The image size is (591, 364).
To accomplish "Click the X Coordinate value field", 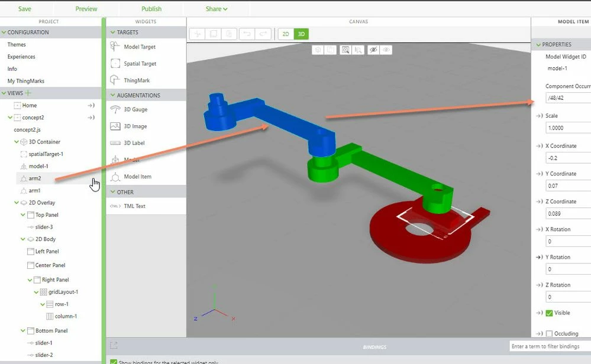I will pyautogui.click(x=569, y=158).
